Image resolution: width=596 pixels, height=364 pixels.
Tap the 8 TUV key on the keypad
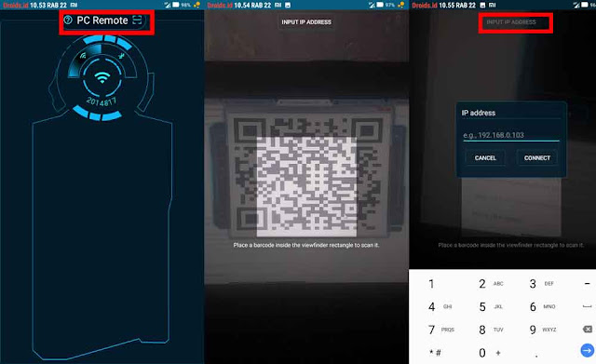click(x=491, y=330)
